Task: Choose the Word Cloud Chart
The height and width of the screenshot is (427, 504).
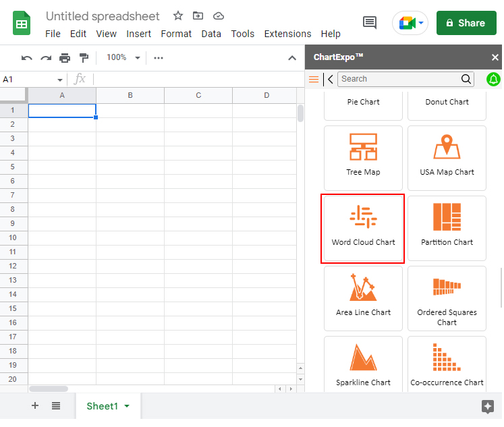Action: coord(363,228)
